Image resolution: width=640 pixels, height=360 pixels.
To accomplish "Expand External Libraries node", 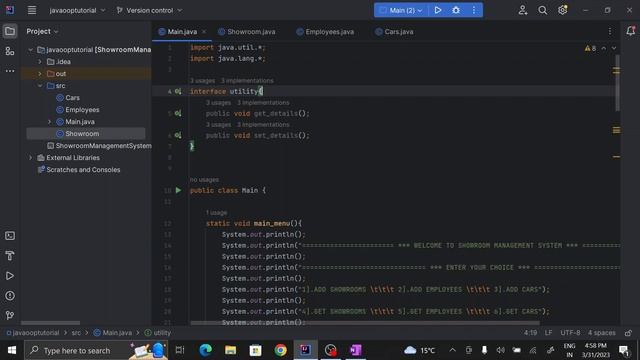I will 31,158.
